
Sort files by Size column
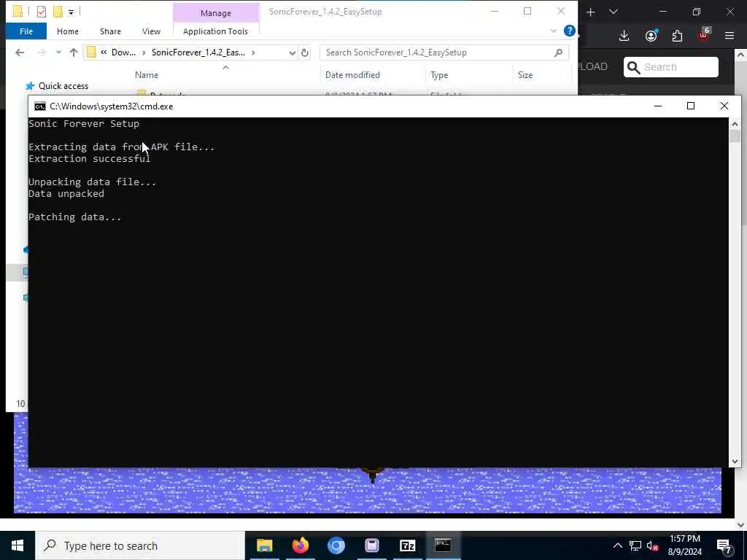click(x=525, y=75)
